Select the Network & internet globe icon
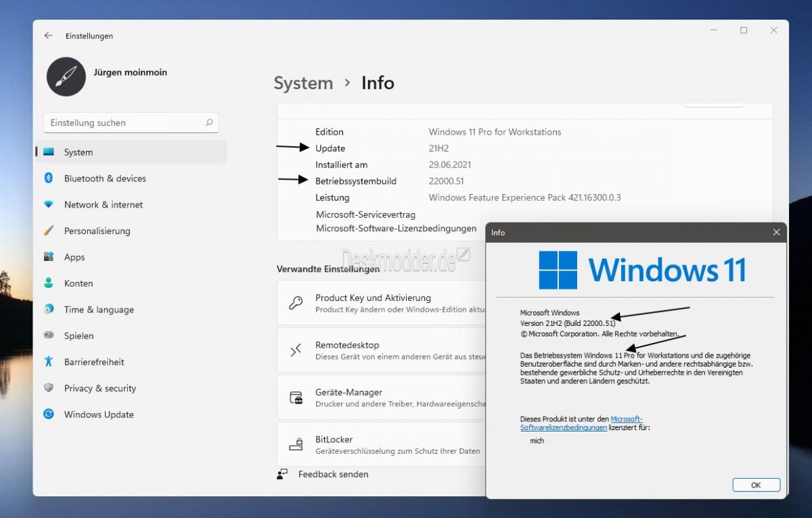Screen dimensions: 812x518 (49, 205)
